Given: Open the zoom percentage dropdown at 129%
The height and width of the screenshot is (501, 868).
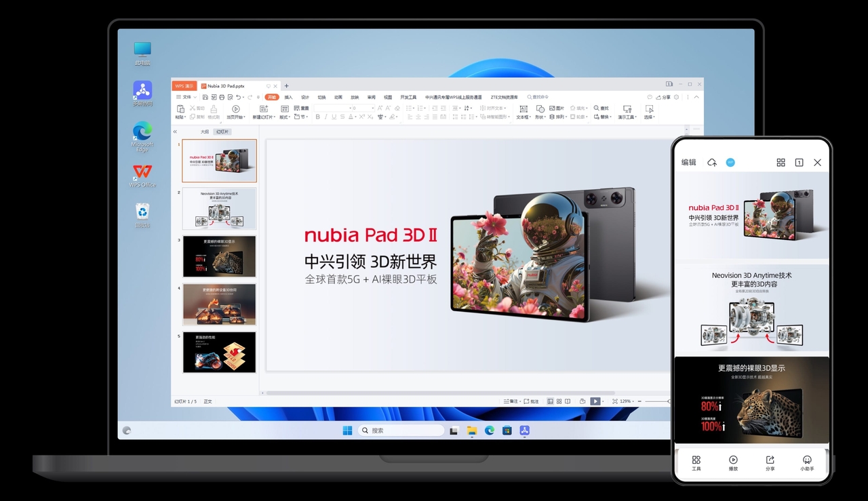Looking at the screenshot, I should (627, 401).
